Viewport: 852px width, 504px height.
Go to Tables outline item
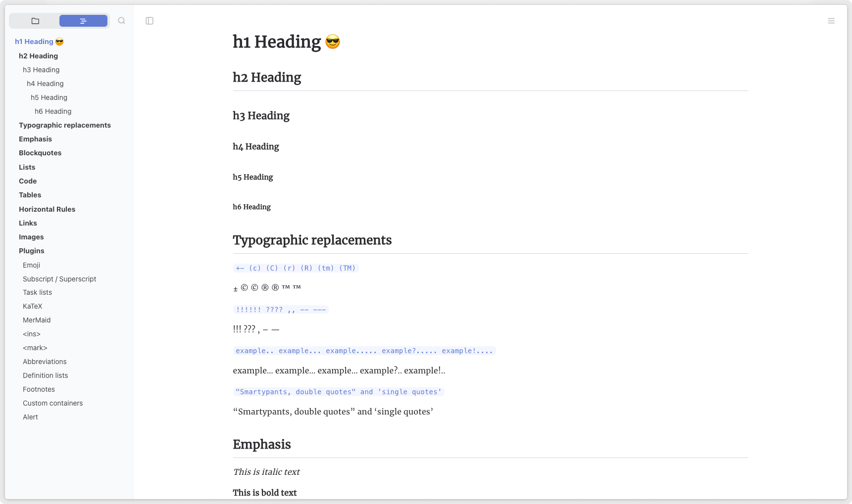click(x=30, y=195)
